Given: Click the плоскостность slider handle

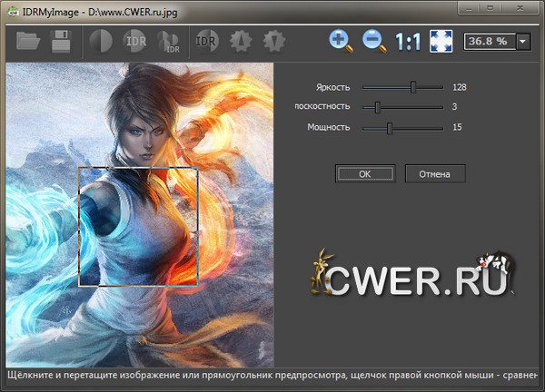Looking at the screenshot, I should [x=376, y=107].
